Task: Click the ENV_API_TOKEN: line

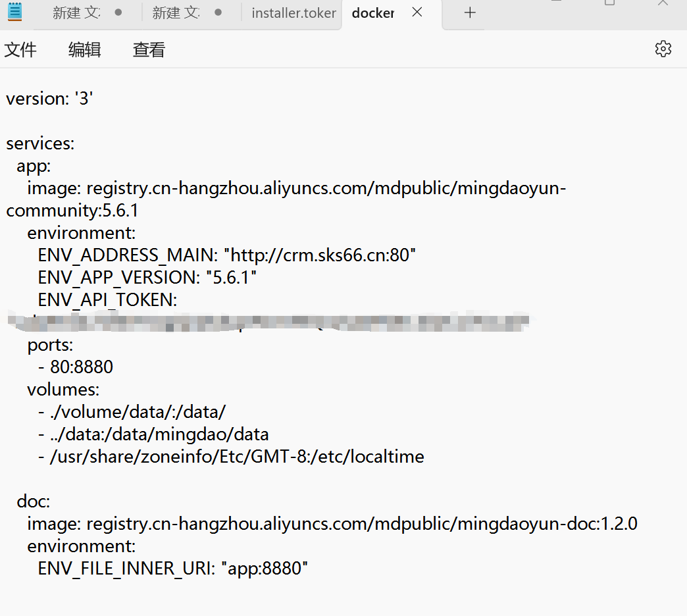Action: point(107,299)
